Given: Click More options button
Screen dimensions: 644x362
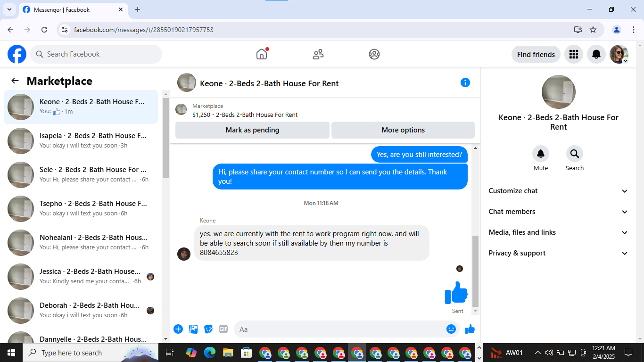Looking at the screenshot, I should point(403,130).
